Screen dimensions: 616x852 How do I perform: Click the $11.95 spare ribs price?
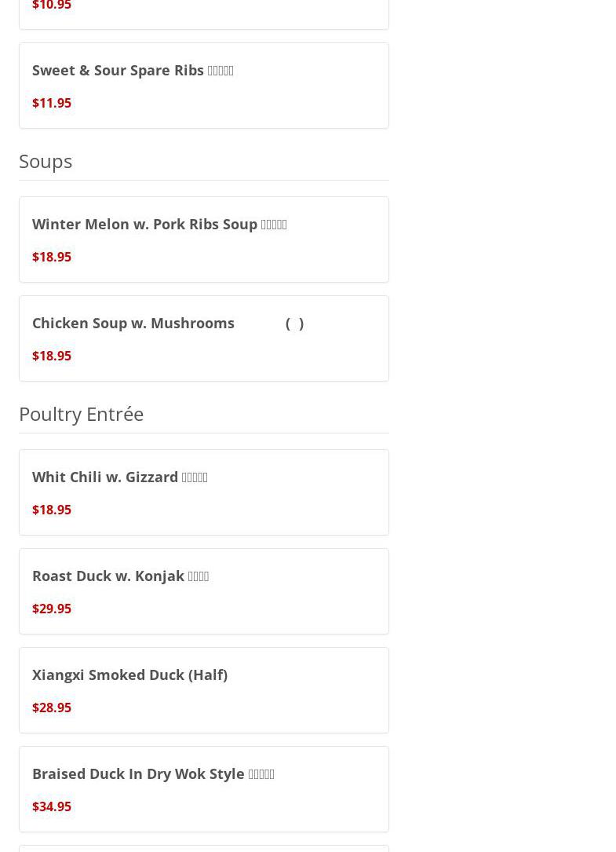pos(52,103)
